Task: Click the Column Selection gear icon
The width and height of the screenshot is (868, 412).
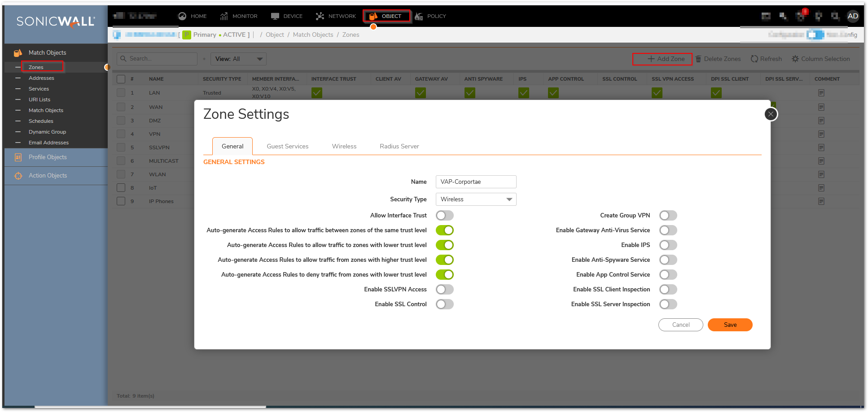Action: pyautogui.click(x=795, y=59)
